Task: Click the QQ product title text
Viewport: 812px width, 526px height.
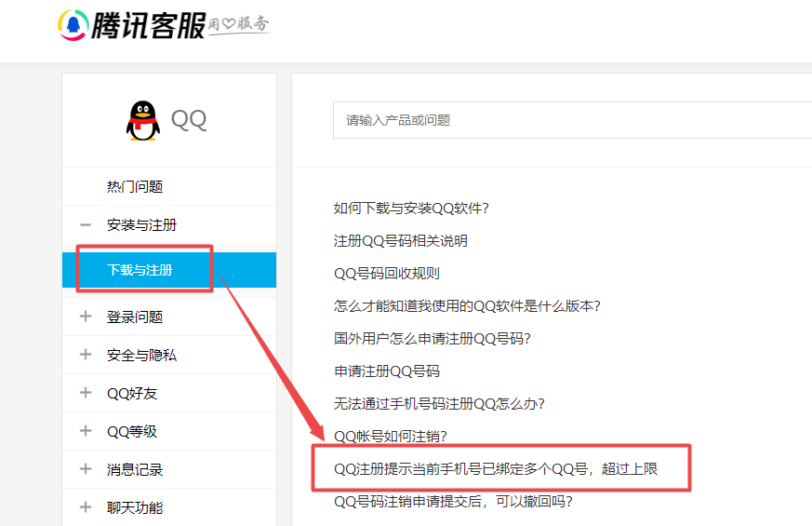Action: (189, 120)
